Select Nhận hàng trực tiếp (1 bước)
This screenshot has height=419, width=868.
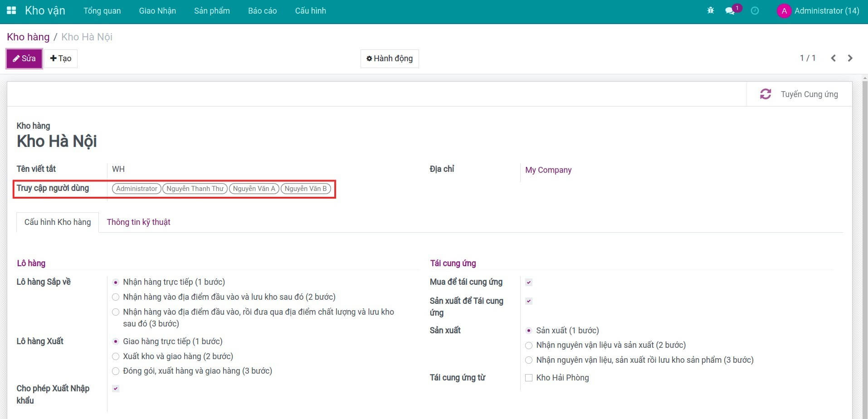pyautogui.click(x=116, y=282)
